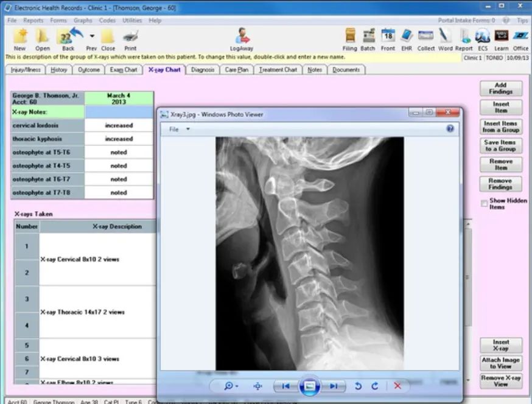Select the X-ray Notes field
The image size is (532, 404).
coord(119,112)
